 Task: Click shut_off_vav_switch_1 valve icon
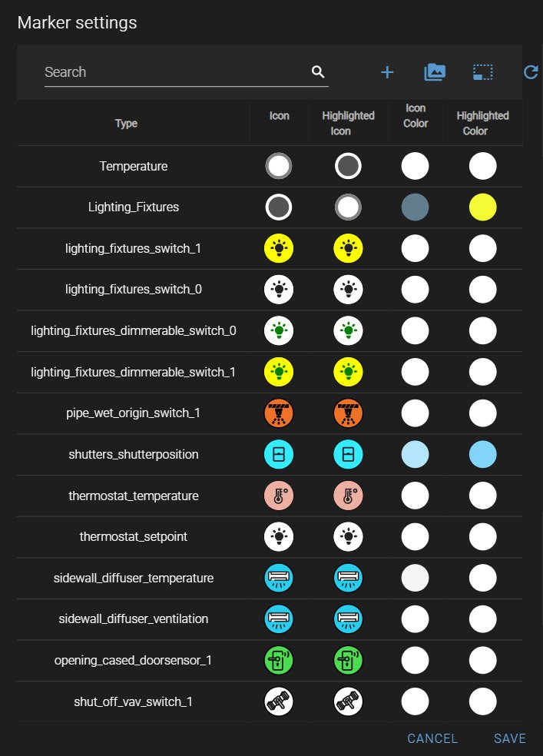click(x=279, y=701)
